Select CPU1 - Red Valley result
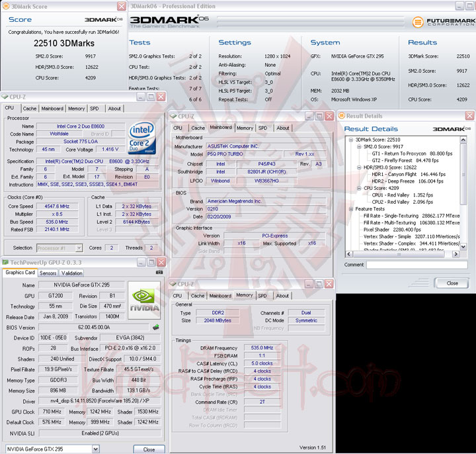This screenshot has height=454, width=476. tap(402, 195)
